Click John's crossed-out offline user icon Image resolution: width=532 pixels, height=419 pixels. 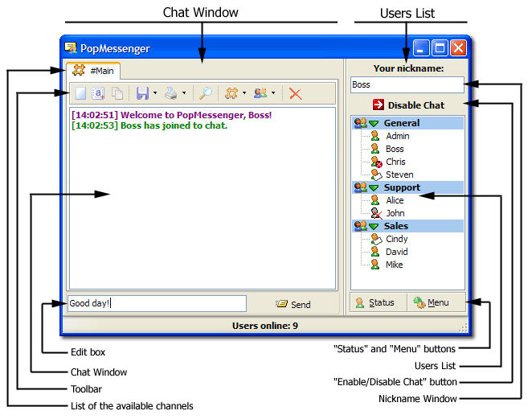[376, 213]
